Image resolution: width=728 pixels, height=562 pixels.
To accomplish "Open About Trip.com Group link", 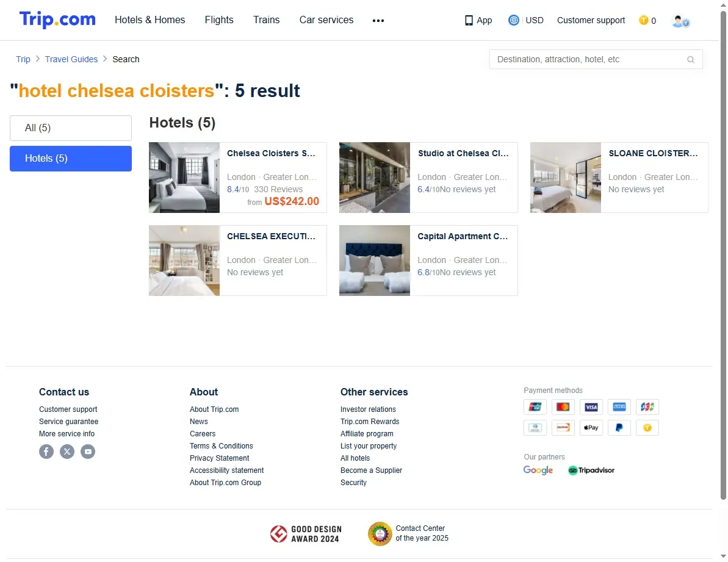I will (225, 483).
